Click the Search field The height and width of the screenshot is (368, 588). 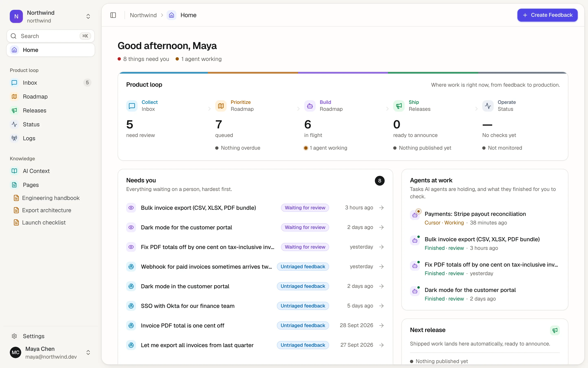point(51,36)
